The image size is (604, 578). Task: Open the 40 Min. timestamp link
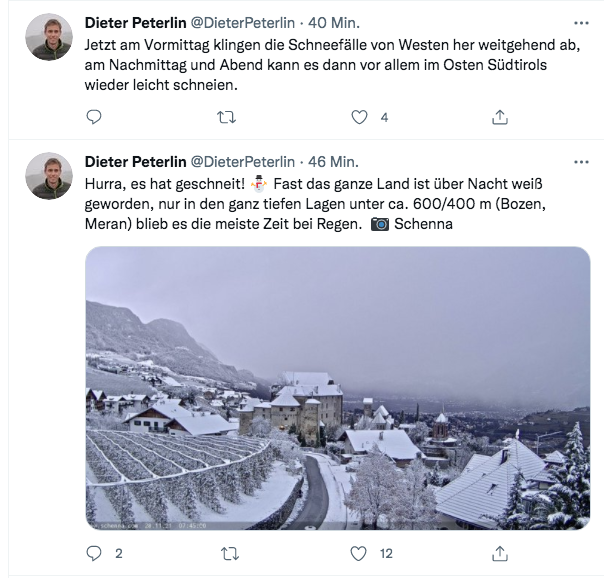[x=334, y=23]
